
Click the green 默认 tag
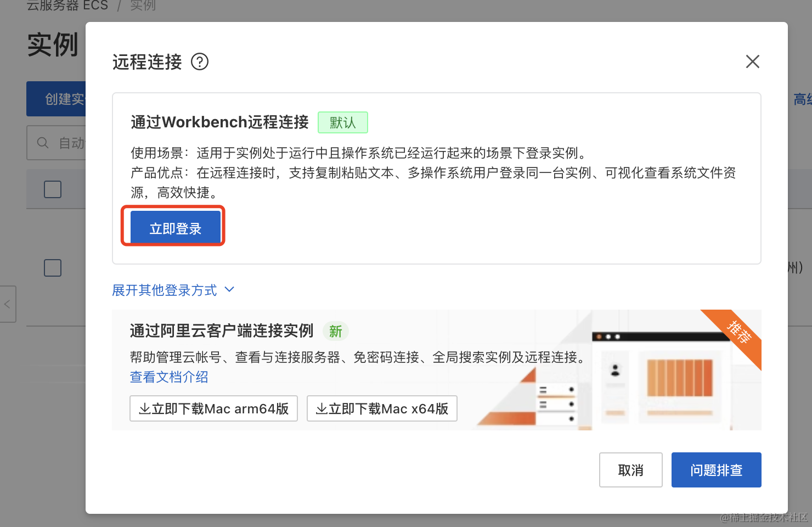tap(343, 122)
